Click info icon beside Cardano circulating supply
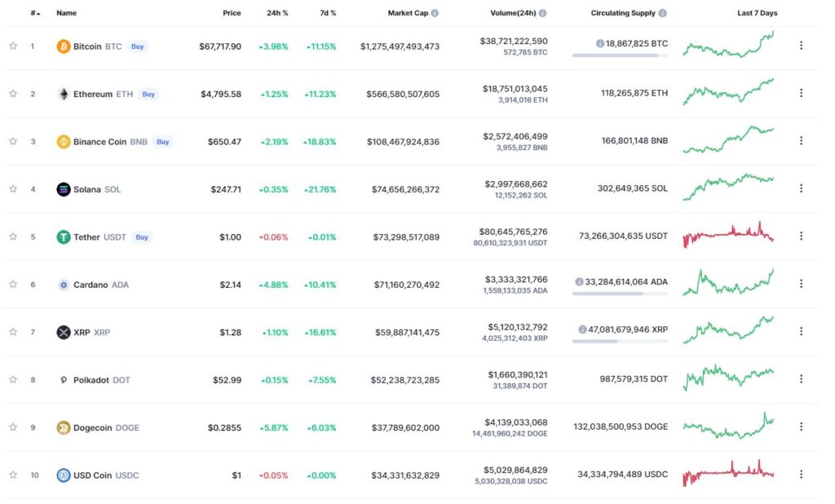 pos(579,282)
